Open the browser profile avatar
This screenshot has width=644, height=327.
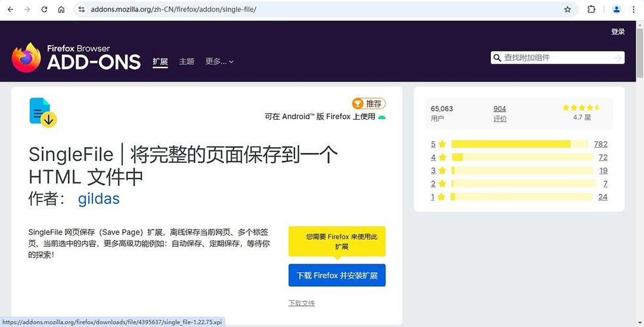616,9
